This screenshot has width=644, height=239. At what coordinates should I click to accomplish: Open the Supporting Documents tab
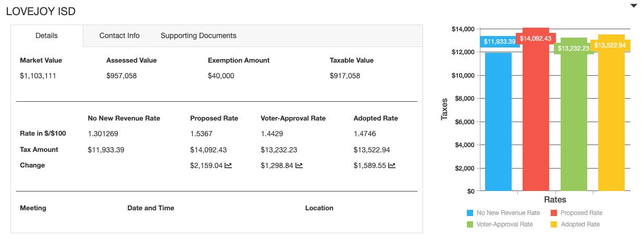tap(198, 35)
